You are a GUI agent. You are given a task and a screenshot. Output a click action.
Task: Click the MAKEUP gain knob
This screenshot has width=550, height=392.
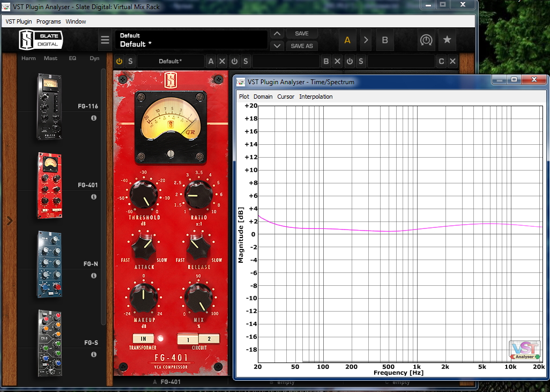(x=144, y=297)
